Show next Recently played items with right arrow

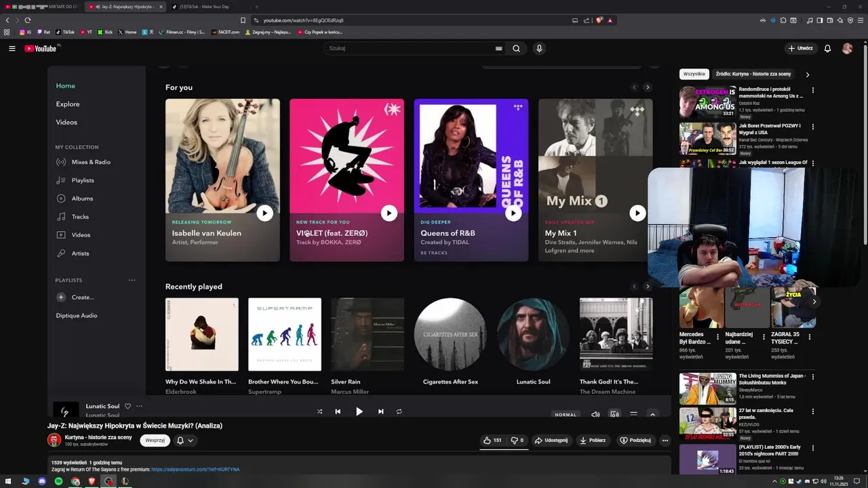coord(648,287)
